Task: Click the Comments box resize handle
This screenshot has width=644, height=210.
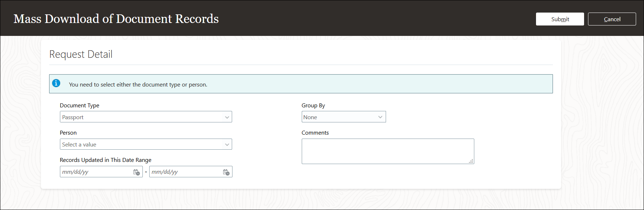Action: tap(471, 161)
